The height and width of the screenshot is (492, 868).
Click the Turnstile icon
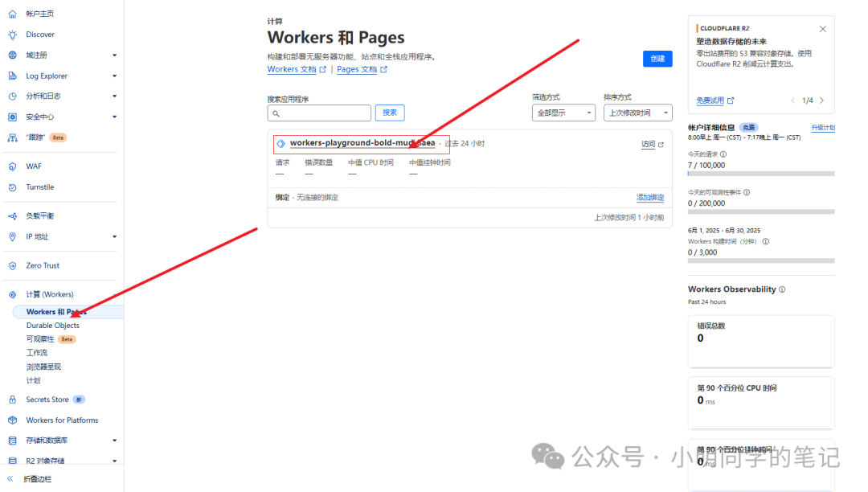pyautogui.click(x=12, y=187)
